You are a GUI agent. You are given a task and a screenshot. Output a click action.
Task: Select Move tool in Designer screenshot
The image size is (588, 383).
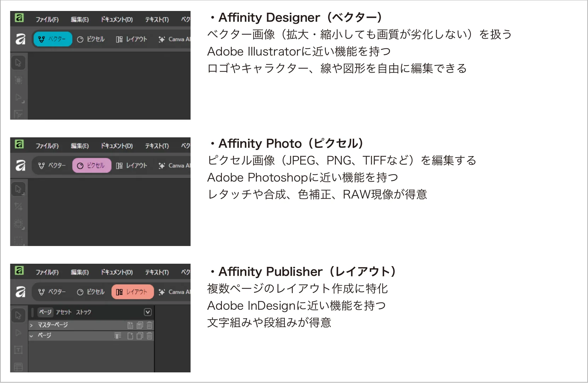(18, 63)
